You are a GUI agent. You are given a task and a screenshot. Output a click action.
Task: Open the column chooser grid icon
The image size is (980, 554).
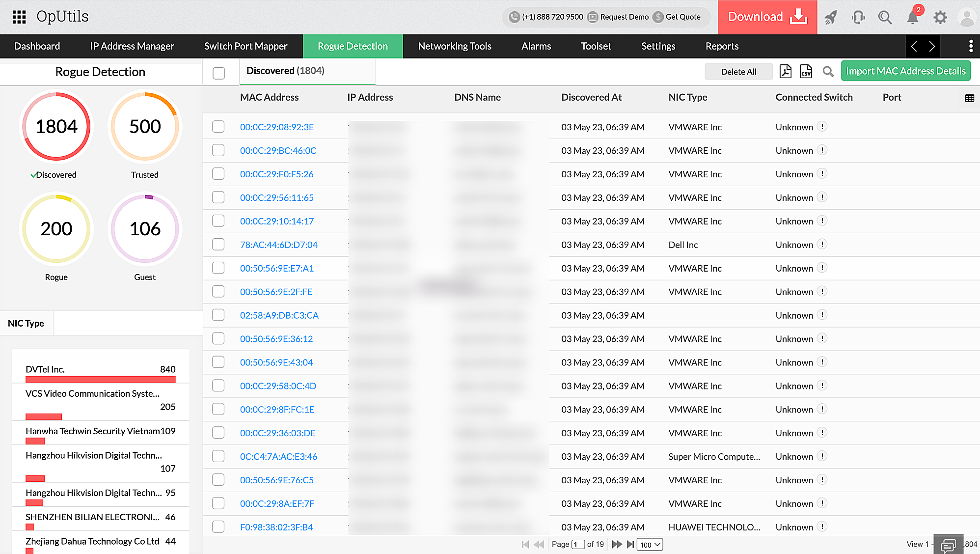click(x=969, y=98)
